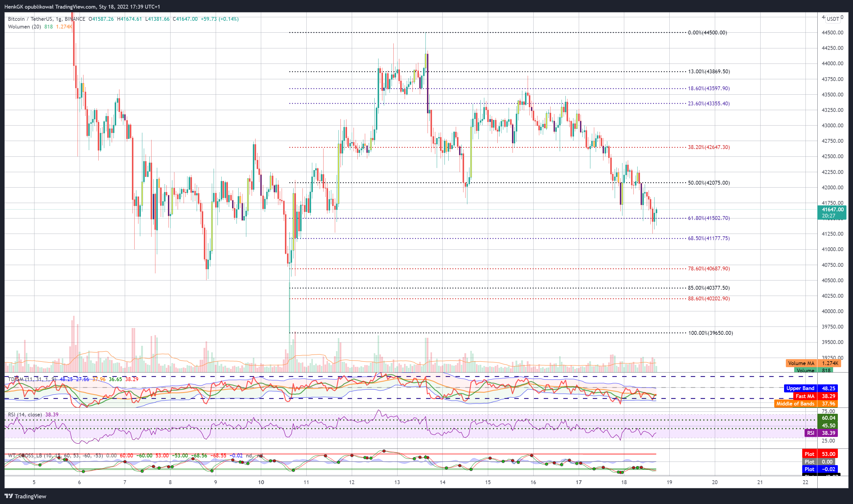
Task: Click the WT_CROSS_LB indicator legend
Action: tap(55, 455)
